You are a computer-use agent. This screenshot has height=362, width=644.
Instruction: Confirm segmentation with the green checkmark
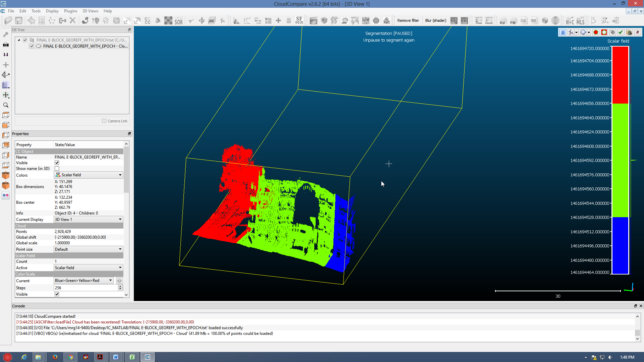(621, 32)
